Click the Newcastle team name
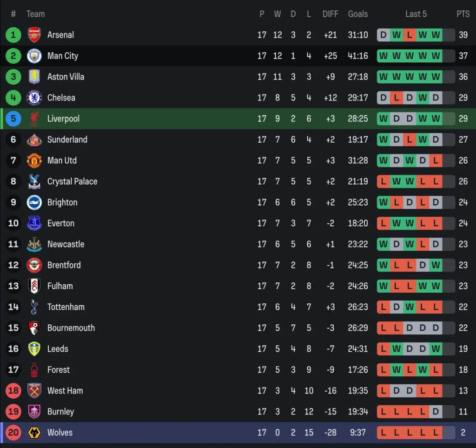476x448 pixels. click(65, 244)
